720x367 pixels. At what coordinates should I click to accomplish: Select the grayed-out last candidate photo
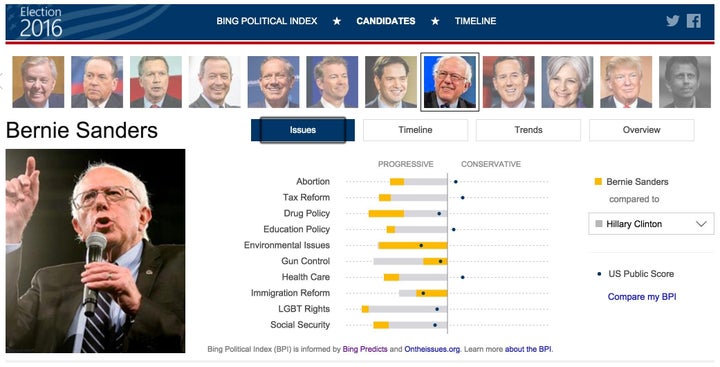(x=685, y=82)
